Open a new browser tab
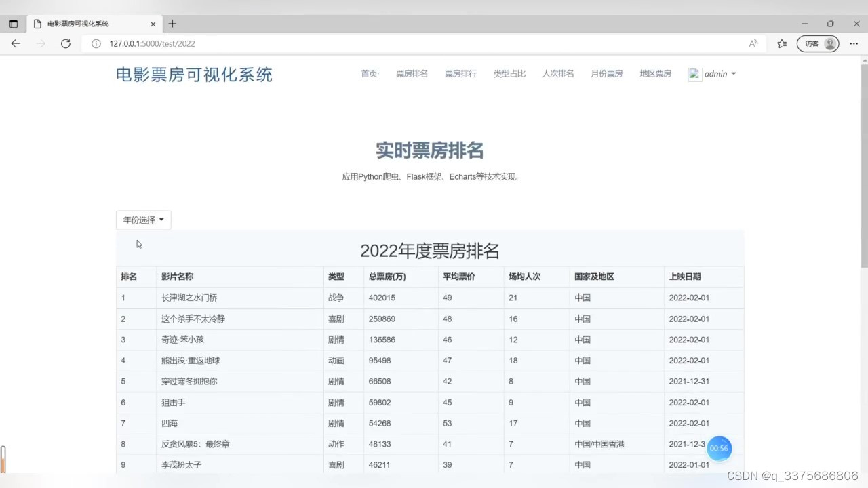Viewport: 868px width, 488px height. [172, 23]
